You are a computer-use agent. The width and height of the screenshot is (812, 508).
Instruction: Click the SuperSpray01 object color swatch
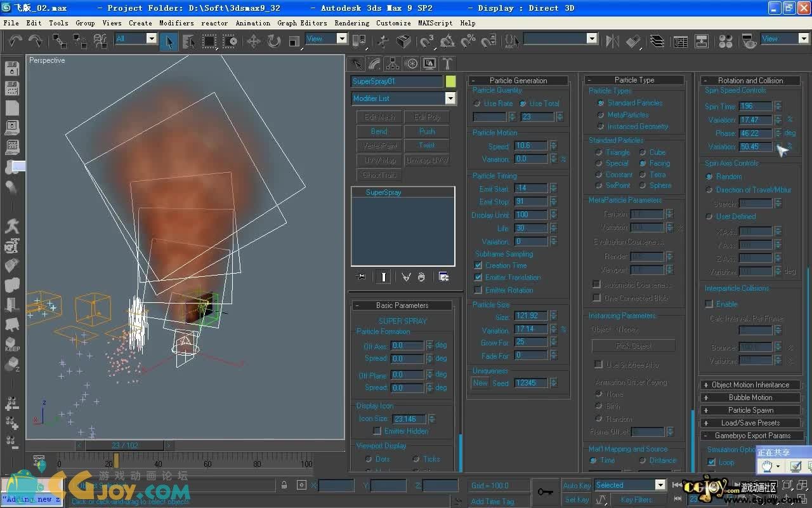click(x=450, y=81)
